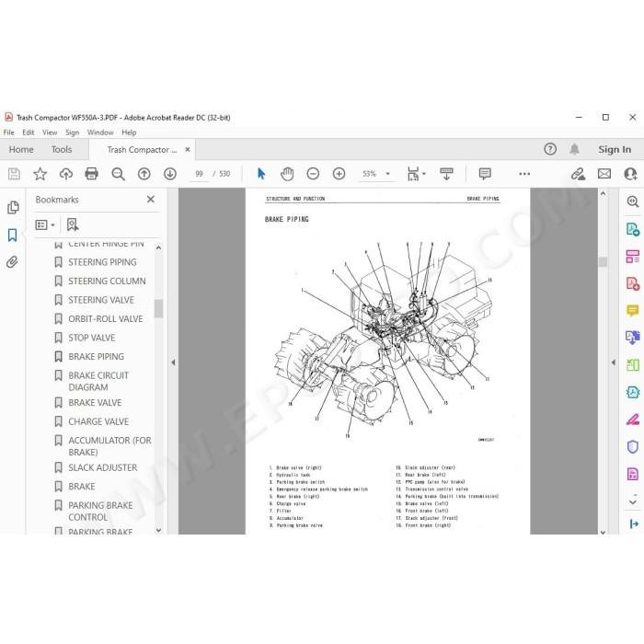Add a comment with sticky note icon
The width and height of the screenshot is (644, 644).
tap(485, 174)
